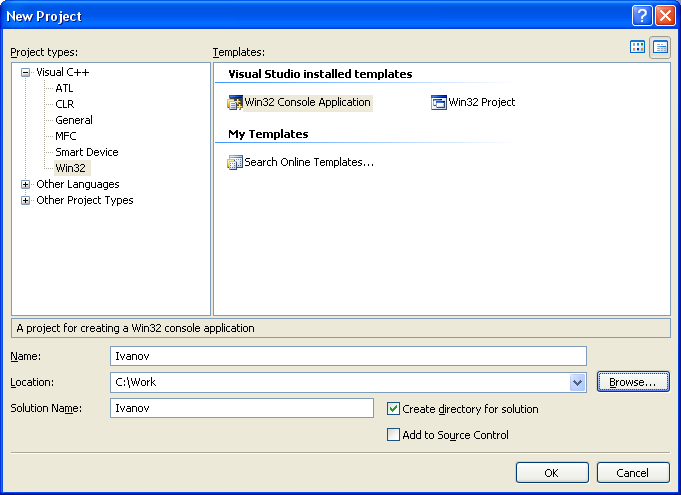
Task: Choose the Win32 Project template text
Action: point(482,103)
